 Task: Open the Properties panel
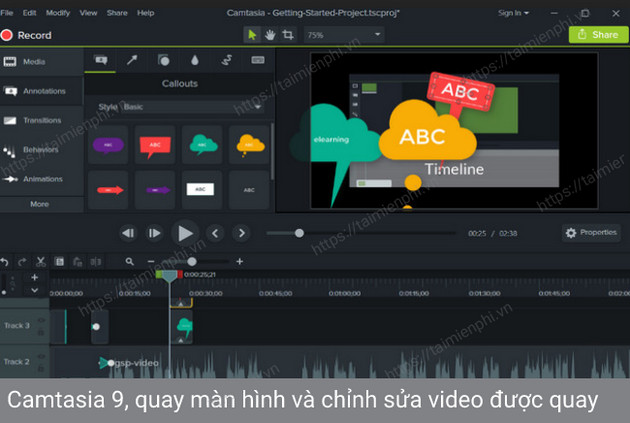pos(591,233)
